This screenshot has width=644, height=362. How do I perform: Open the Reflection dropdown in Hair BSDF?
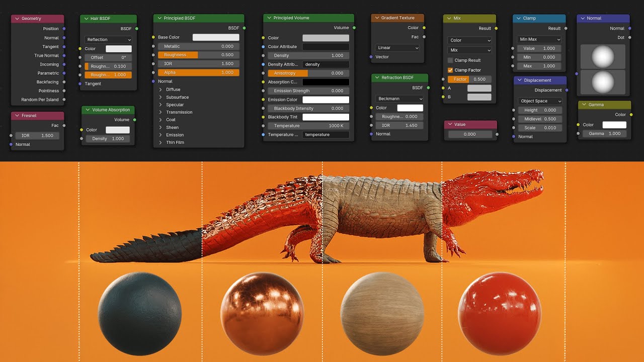(108, 39)
